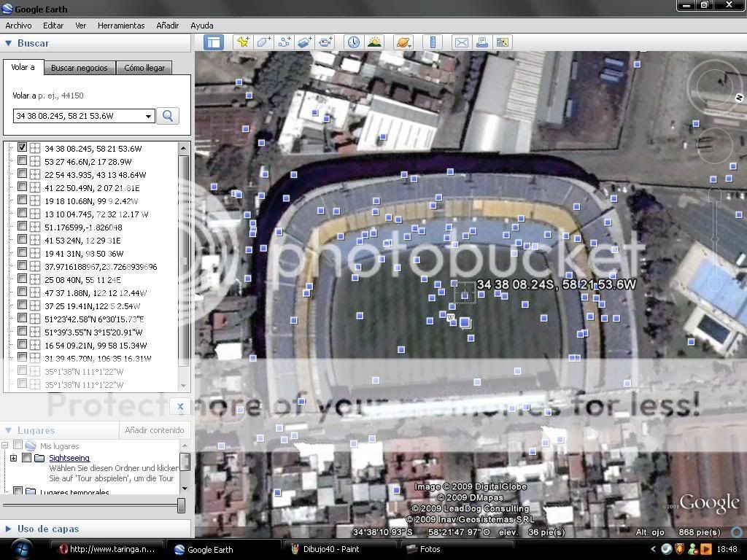Add an image overlay from toolbar
Screen dimensions: 747x560
coord(305,42)
